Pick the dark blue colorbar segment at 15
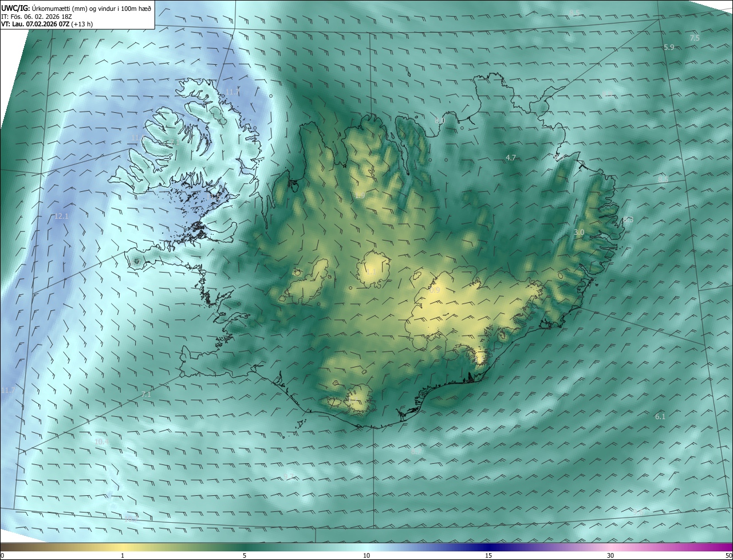733x560 pixels. (x=488, y=547)
